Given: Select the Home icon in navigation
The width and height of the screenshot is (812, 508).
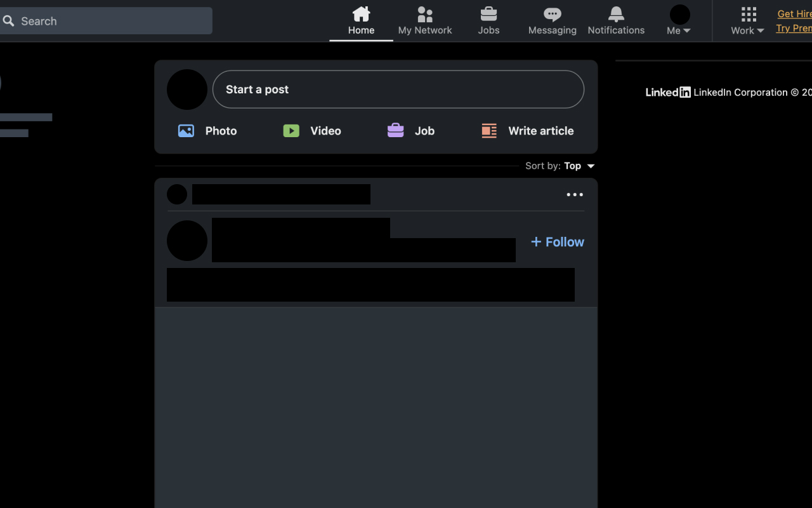Looking at the screenshot, I should [361, 13].
